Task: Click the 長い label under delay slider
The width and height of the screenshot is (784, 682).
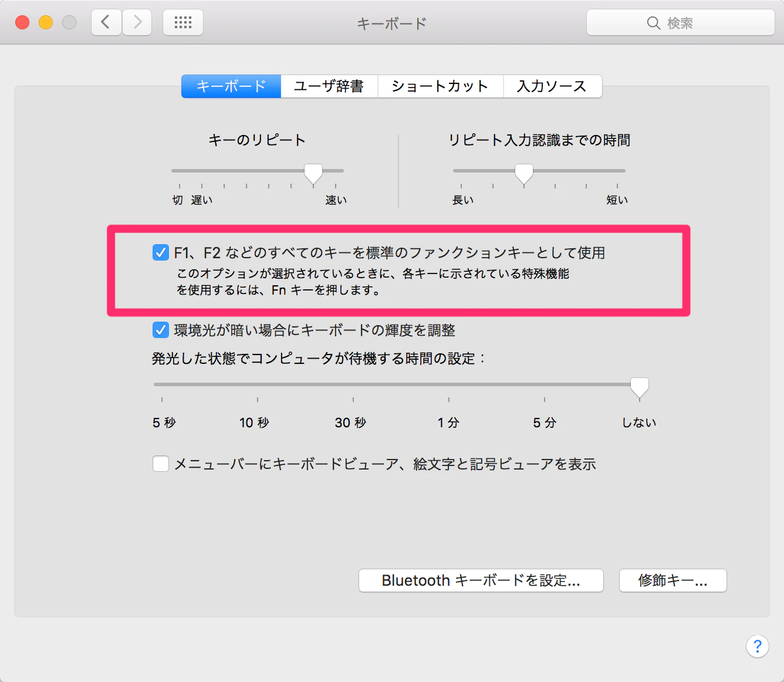Action: click(463, 200)
